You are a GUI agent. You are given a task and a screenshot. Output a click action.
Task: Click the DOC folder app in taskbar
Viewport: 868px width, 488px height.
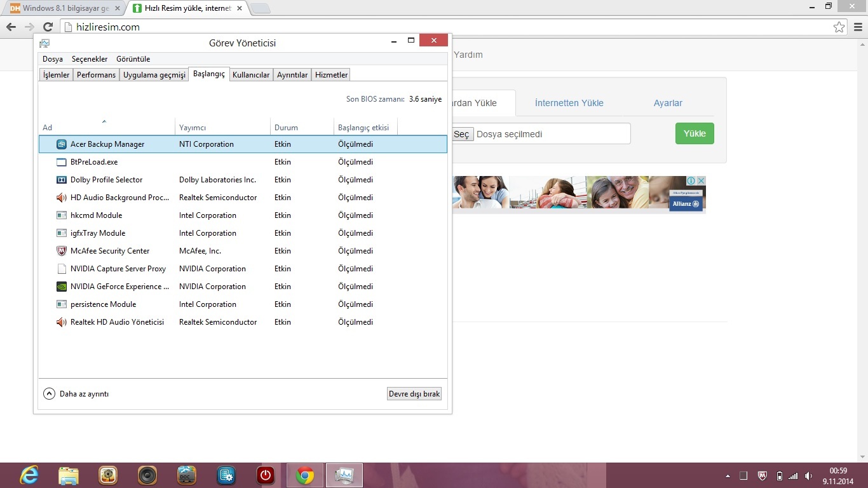coord(187,475)
